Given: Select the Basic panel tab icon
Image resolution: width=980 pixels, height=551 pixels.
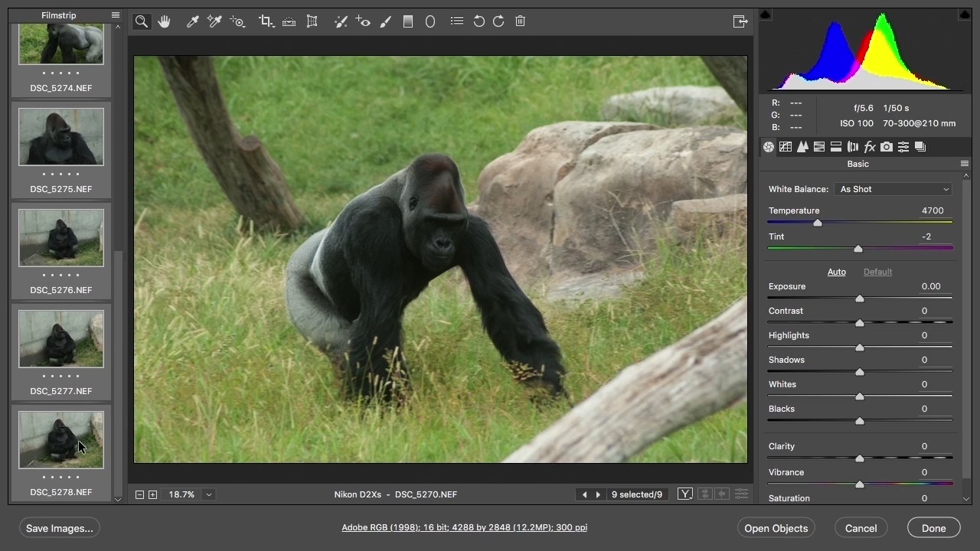Looking at the screenshot, I should point(769,147).
